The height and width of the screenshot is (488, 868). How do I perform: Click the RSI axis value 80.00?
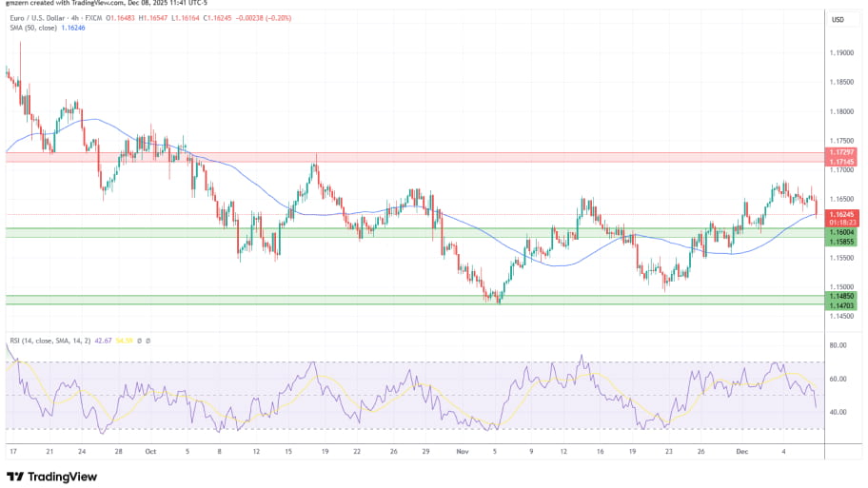[x=838, y=345]
